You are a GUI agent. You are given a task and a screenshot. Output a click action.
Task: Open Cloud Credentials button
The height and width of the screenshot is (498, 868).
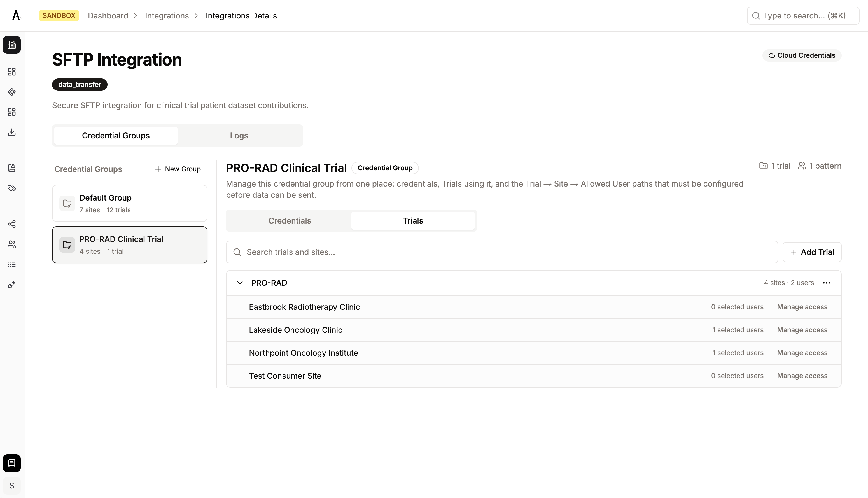[x=802, y=55]
